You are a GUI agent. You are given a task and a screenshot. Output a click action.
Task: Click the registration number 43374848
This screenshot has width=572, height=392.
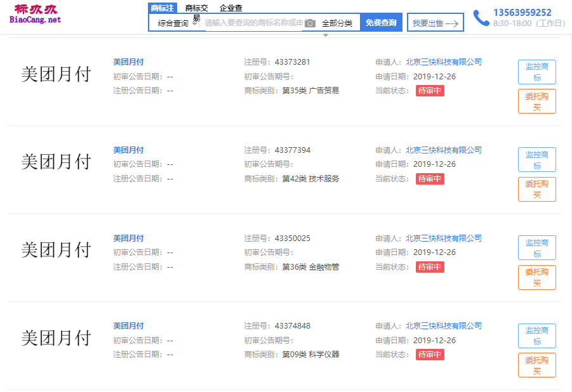[293, 327]
